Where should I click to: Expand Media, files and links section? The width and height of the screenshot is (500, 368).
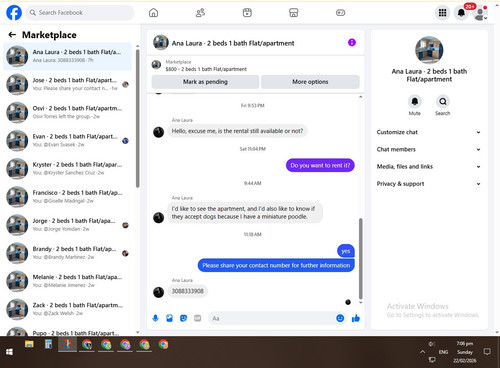point(429,166)
